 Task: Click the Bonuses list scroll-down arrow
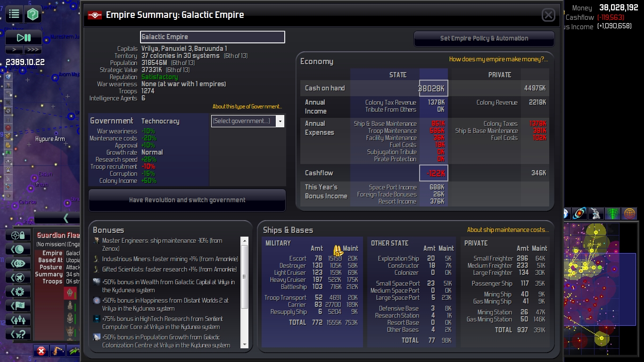[245, 345]
